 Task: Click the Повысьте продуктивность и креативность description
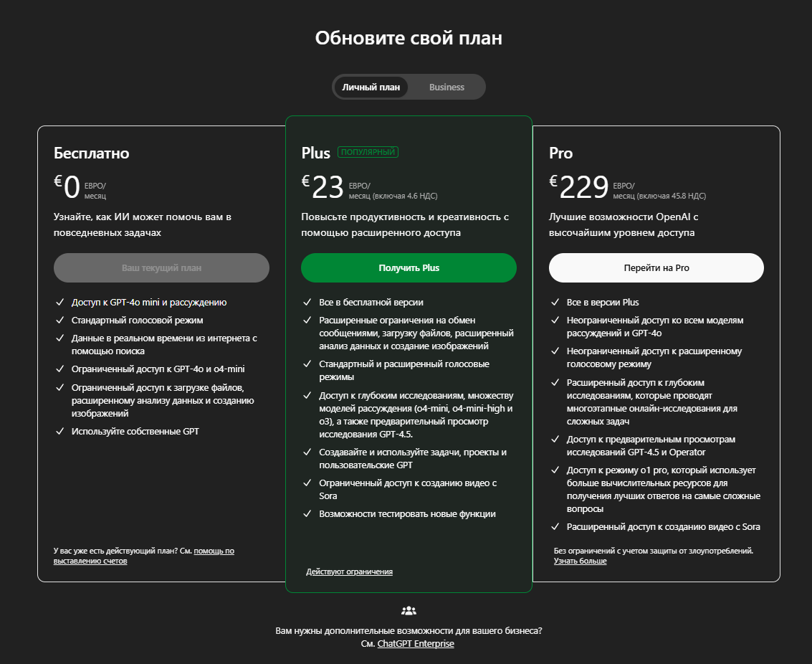(x=405, y=224)
